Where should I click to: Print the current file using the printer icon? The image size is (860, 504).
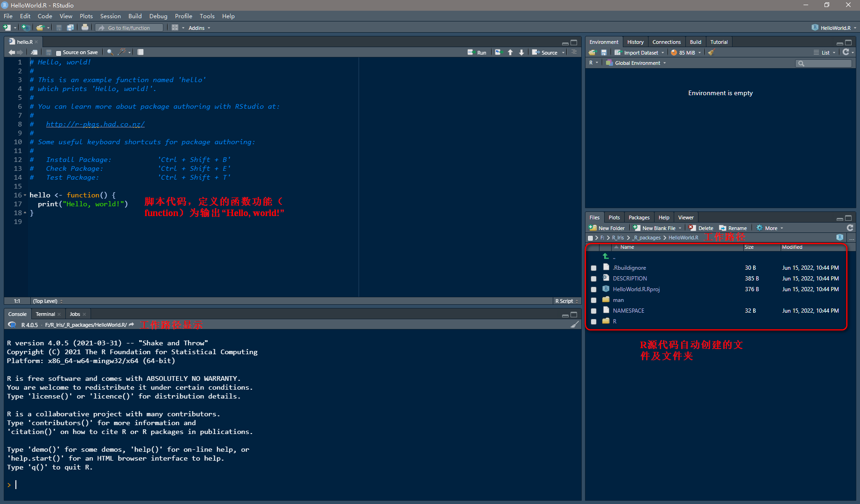tap(85, 28)
